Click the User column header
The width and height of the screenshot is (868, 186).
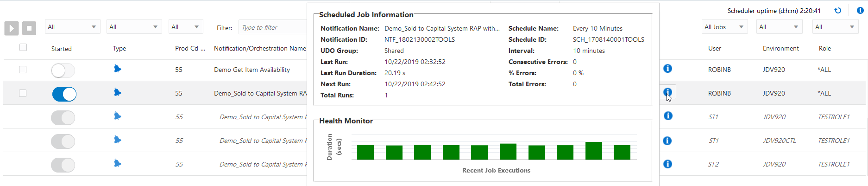714,48
